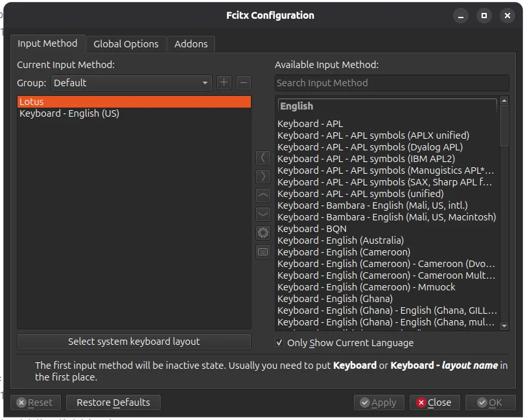Viewport: 525px width, 420px height.
Task: Minimize the Fcitx Configuration window
Action: coord(461,16)
